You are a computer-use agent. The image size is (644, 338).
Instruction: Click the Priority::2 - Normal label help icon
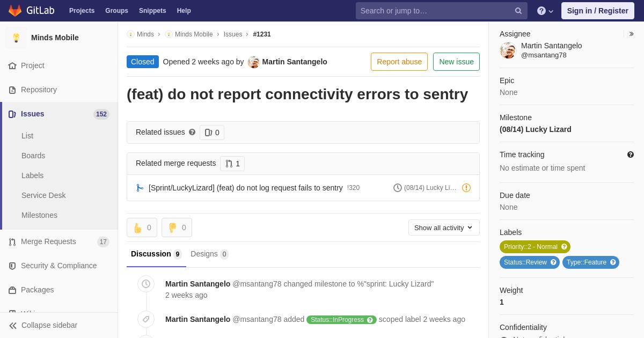tap(564, 247)
